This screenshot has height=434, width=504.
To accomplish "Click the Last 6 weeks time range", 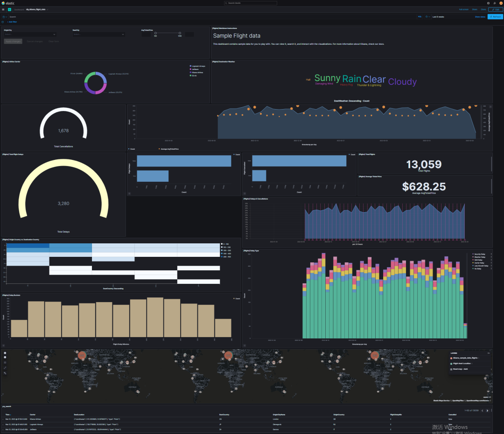I will coord(438,17).
